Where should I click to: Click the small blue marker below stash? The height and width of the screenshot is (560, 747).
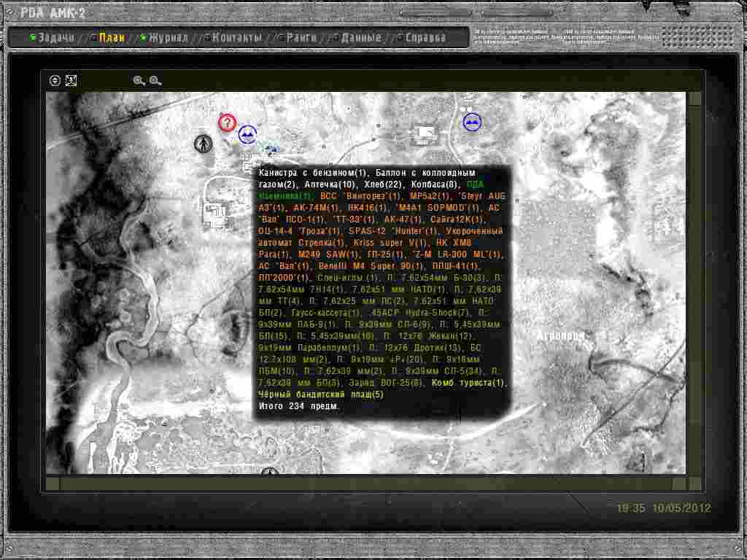point(273,149)
